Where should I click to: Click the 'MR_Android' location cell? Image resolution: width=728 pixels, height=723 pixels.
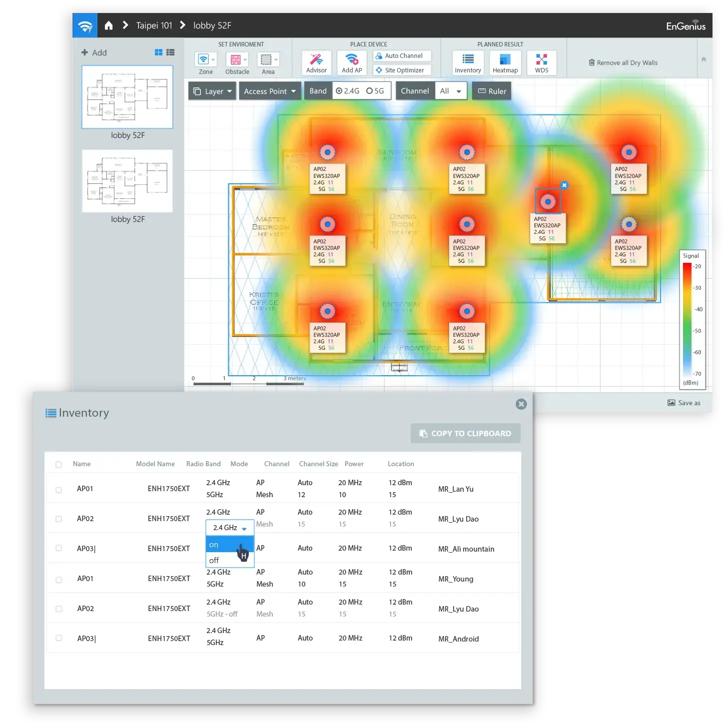coord(459,639)
